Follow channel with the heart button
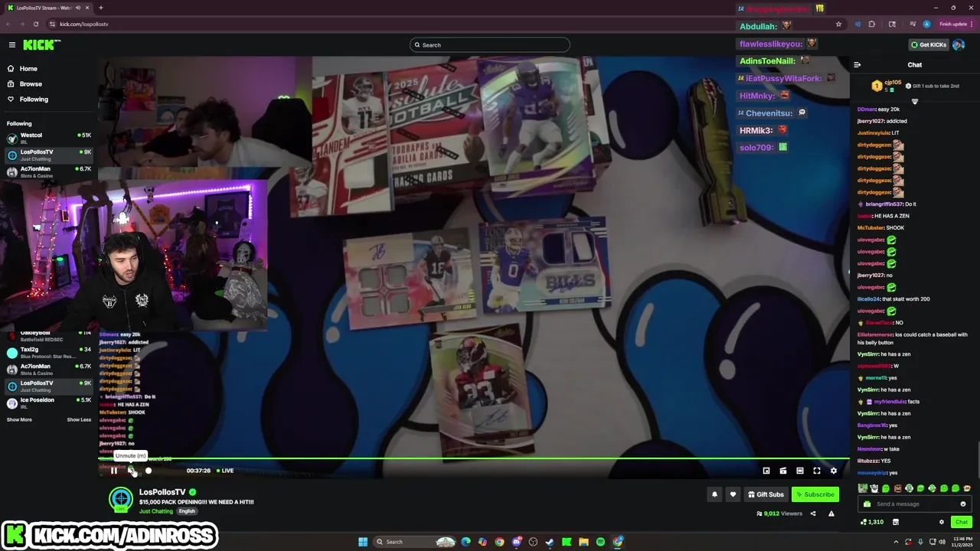The image size is (980, 551). pyautogui.click(x=733, y=494)
